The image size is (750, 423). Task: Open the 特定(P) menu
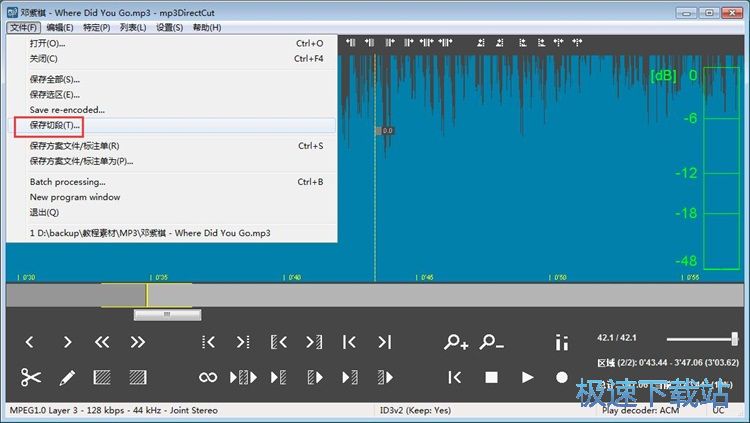(96, 27)
